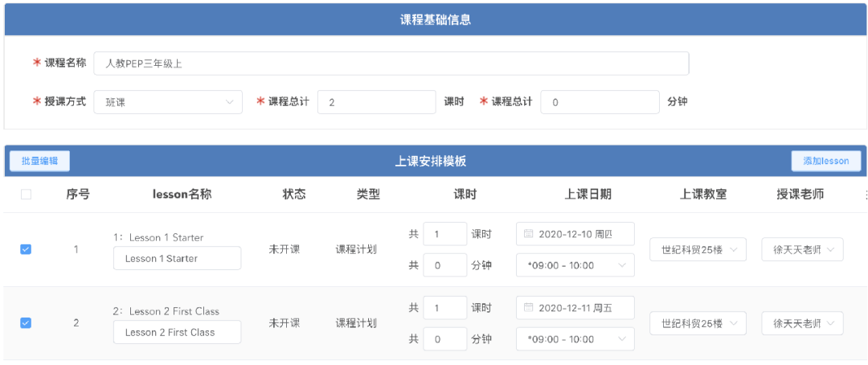
Task: Open the date picker showing 2020-12-11 周五
Action: pos(575,307)
